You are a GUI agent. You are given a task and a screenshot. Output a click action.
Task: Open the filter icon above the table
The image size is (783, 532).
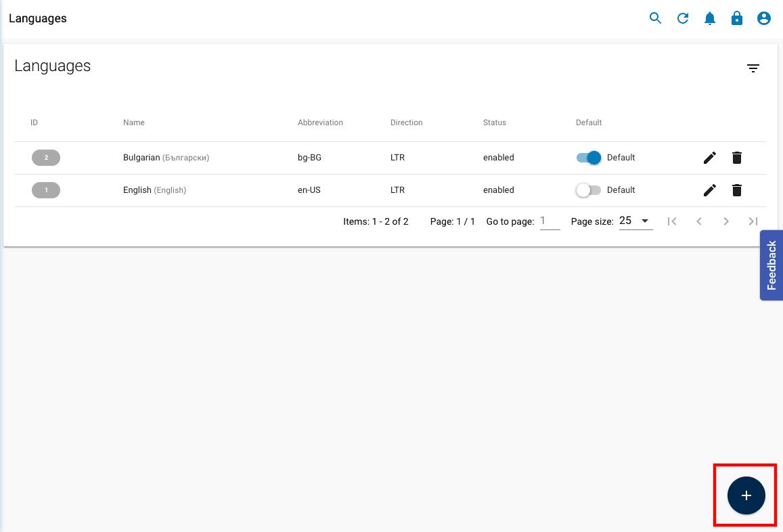(x=753, y=68)
